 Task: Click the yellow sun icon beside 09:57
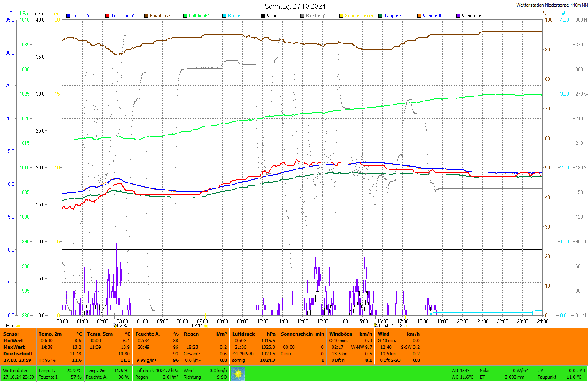coord(18,326)
